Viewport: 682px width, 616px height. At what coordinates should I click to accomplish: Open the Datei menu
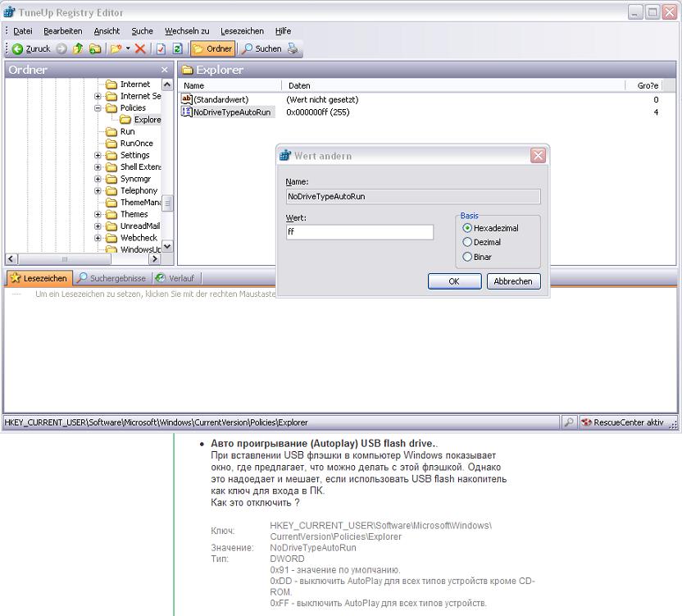click(x=23, y=31)
